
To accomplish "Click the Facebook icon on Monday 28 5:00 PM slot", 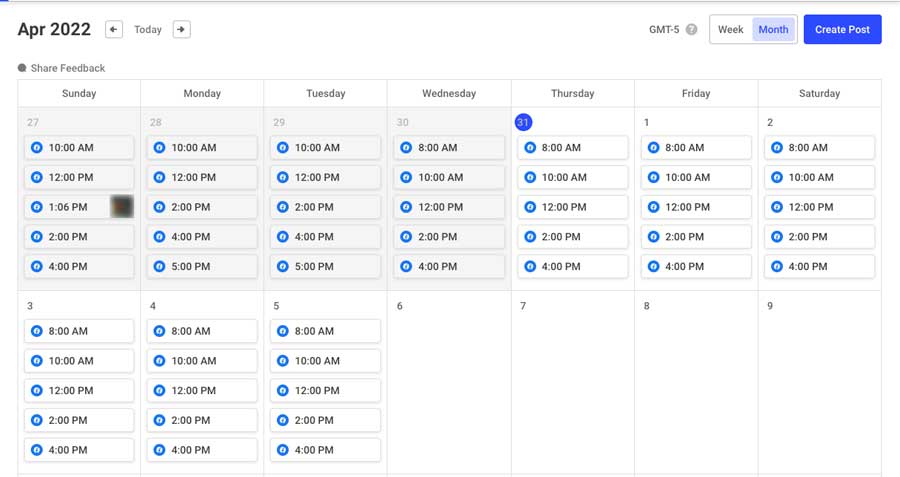I will [x=160, y=267].
